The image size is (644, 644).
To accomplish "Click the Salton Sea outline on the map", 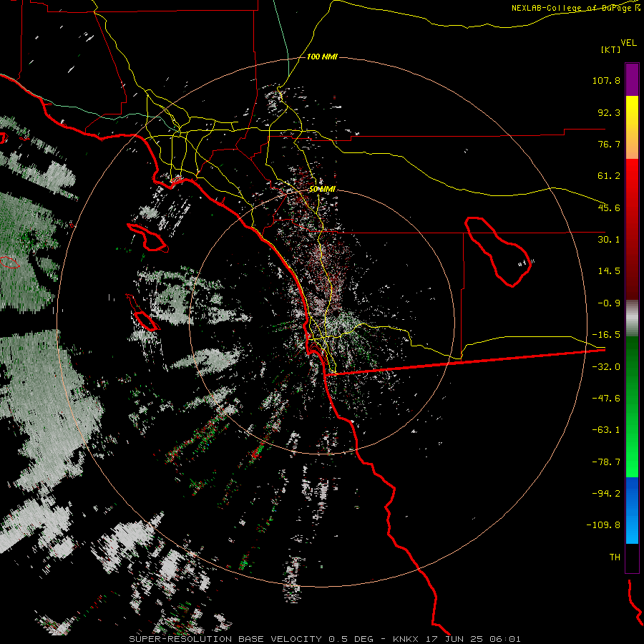I will 497,251.
